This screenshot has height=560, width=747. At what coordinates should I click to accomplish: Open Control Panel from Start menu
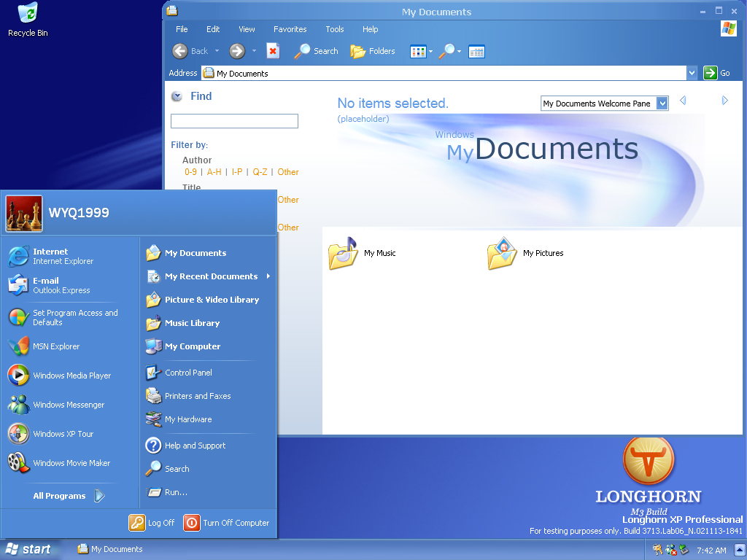tap(188, 373)
